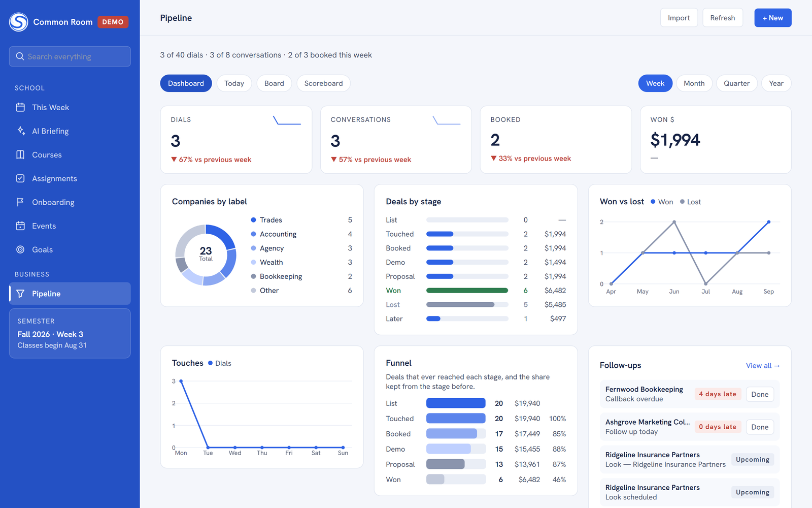Open the This Week page
Screen dimensions: 812x508
pos(70,107)
